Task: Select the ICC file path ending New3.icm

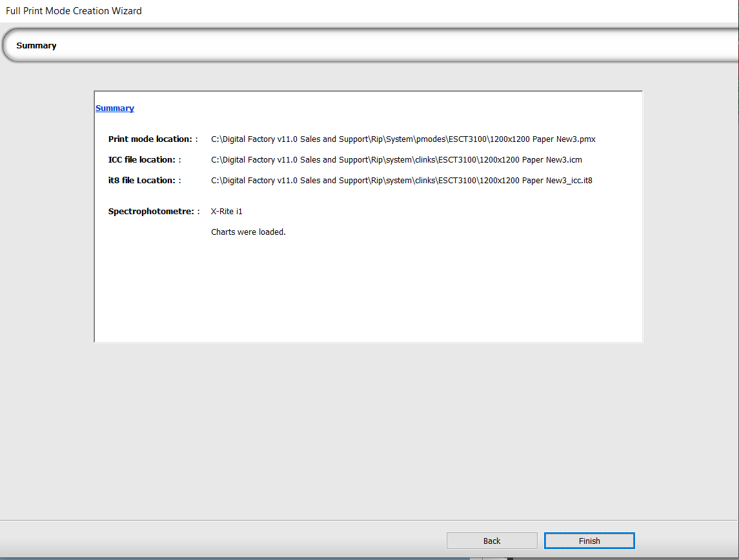Action: pos(396,160)
